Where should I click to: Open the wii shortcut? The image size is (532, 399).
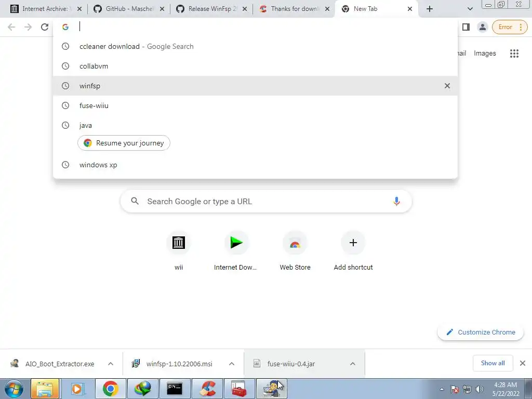point(179,251)
